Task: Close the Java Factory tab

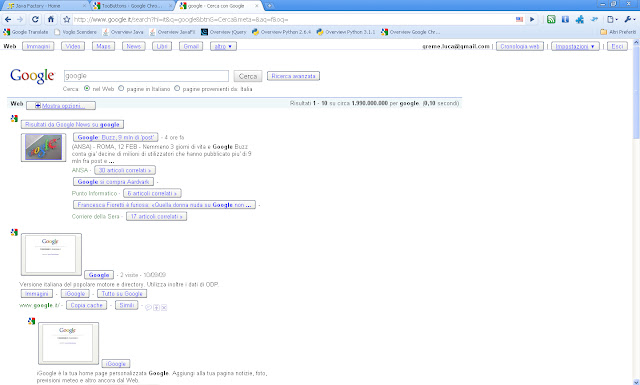Action: click(84, 6)
